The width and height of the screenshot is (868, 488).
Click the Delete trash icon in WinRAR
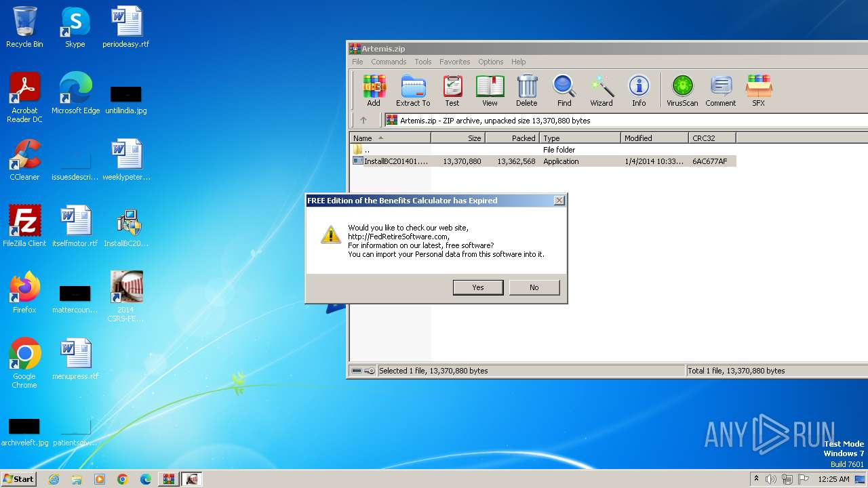(527, 91)
